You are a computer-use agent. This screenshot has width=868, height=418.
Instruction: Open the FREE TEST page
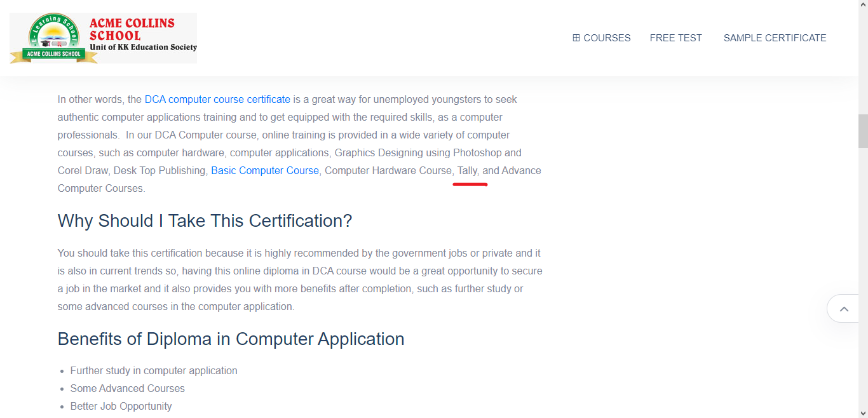675,38
